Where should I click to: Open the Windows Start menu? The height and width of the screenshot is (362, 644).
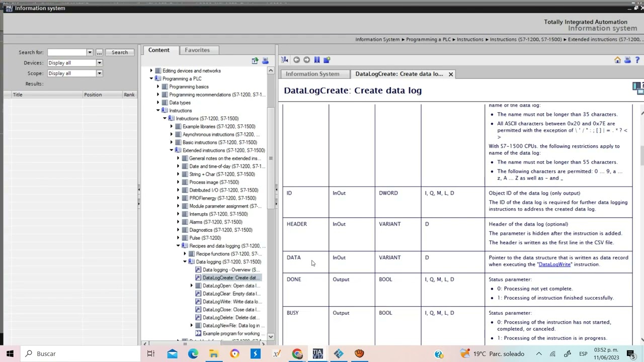click(10, 353)
